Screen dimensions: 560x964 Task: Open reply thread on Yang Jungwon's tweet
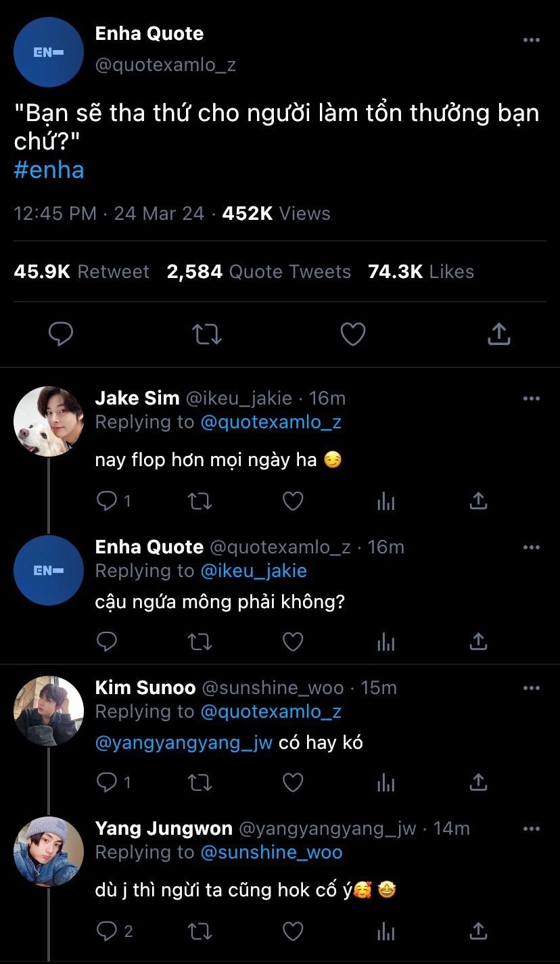(x=108, y=932)
